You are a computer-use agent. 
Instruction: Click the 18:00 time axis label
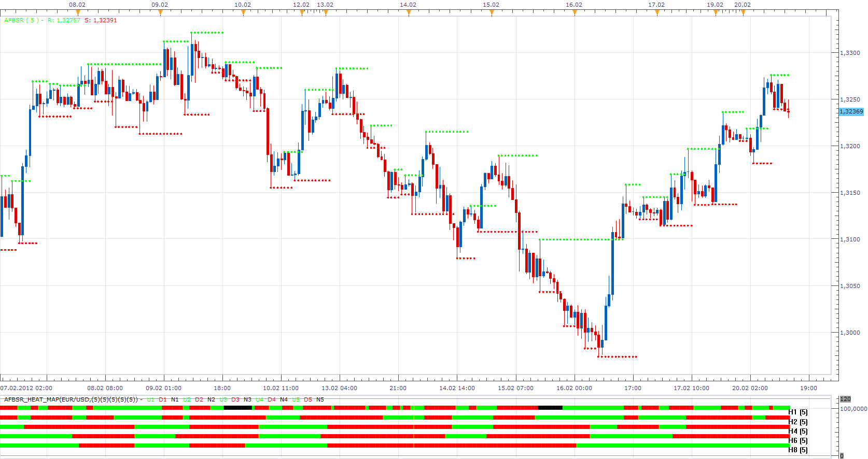222,388
